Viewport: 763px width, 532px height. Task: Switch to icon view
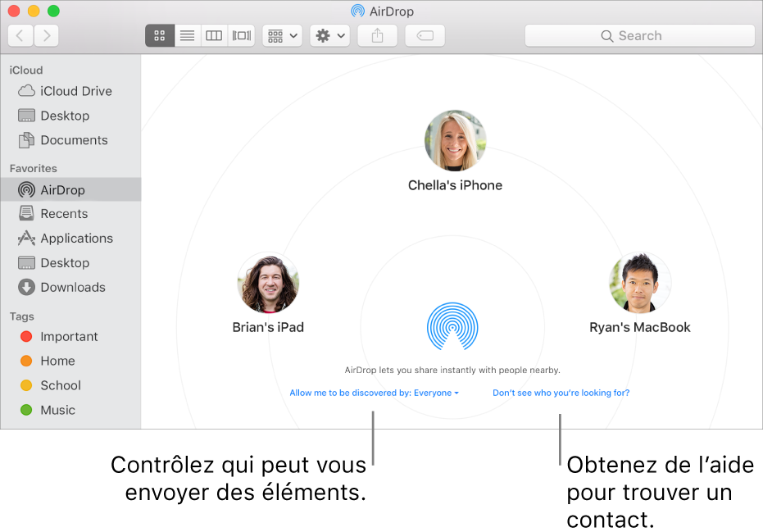pos(160,35)
